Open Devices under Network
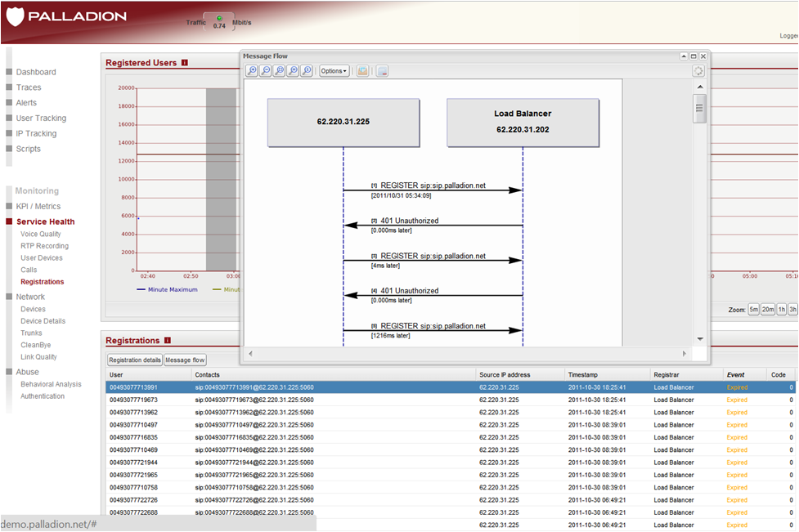 click(x=34, y=309)
